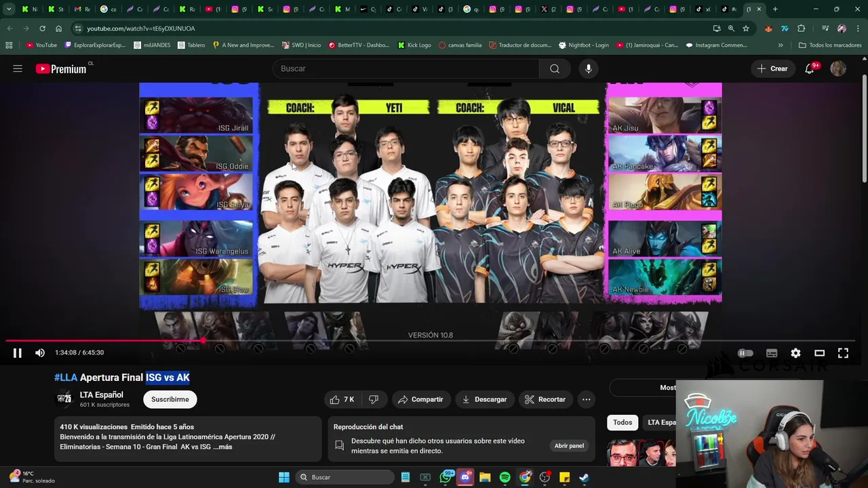The image size is (868, 488).
Task: Create a clip with Recortar
Action: tap(545, 399)
